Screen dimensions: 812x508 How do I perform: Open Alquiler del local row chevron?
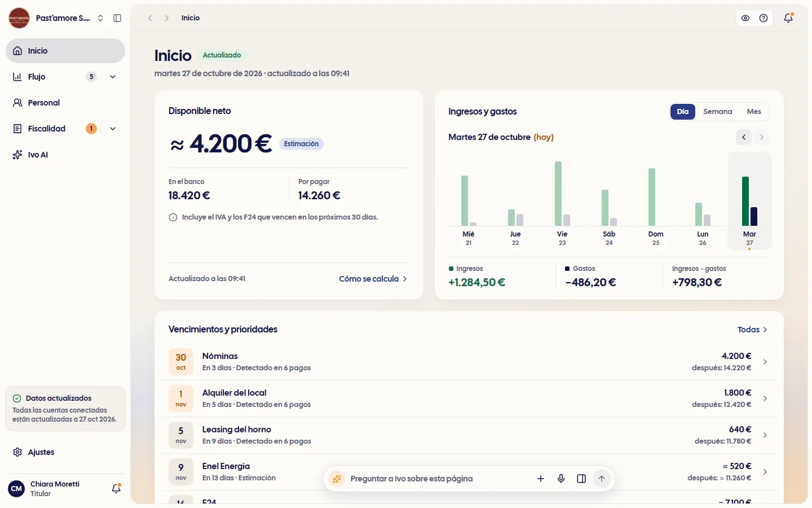pyautogui.click(x=765, y=398)
